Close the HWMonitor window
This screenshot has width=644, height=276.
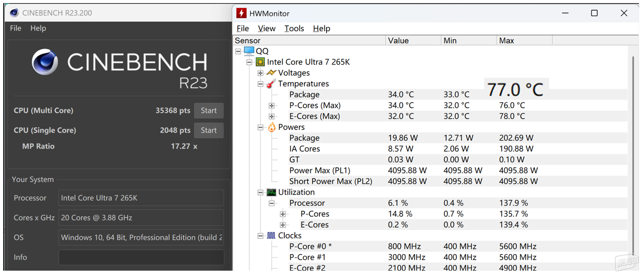pyautogui.click(x=624, y=13)
